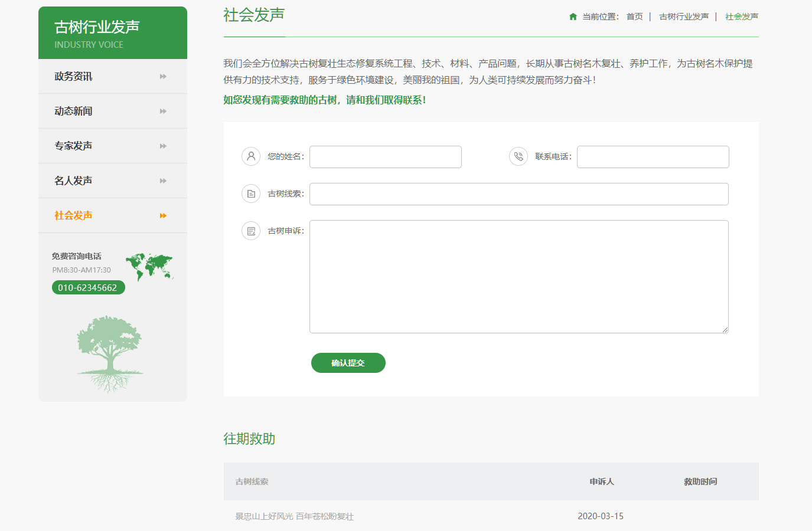Click the note icon beside 古树申诉

(251, 231)
